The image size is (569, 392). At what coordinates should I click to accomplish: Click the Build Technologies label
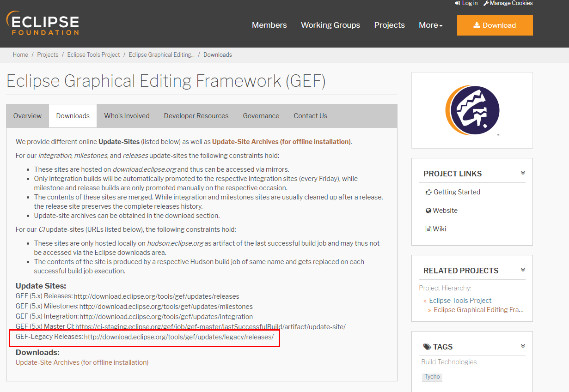[x=449, y=362]
